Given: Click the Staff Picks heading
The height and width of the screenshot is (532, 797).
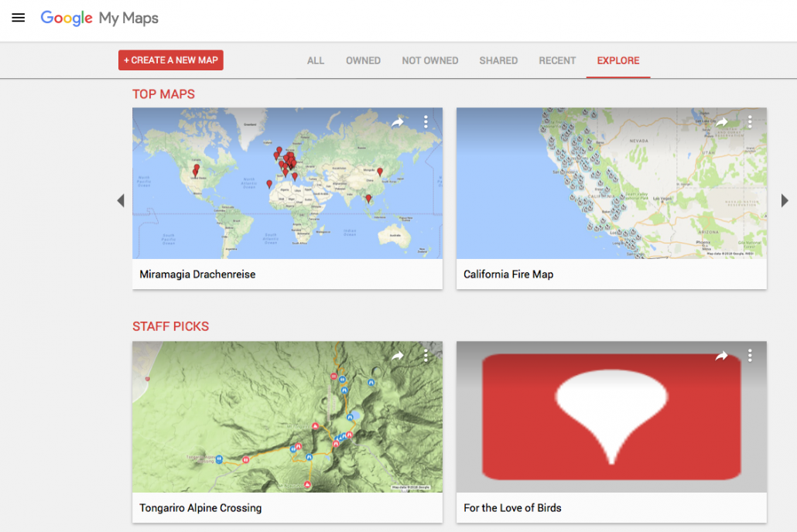Looking at the screenshot, I should [171, 327].
